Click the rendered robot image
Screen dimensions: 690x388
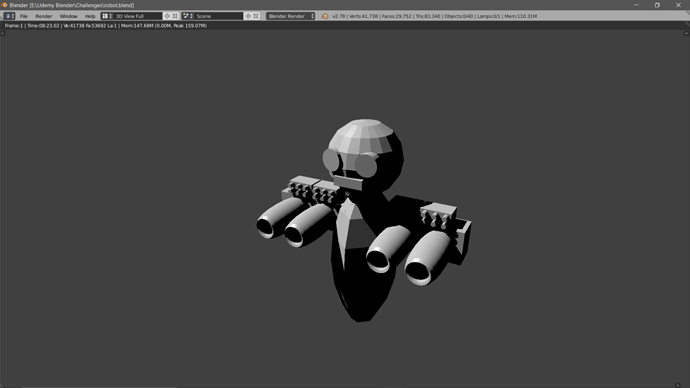[x=364, y=220]
